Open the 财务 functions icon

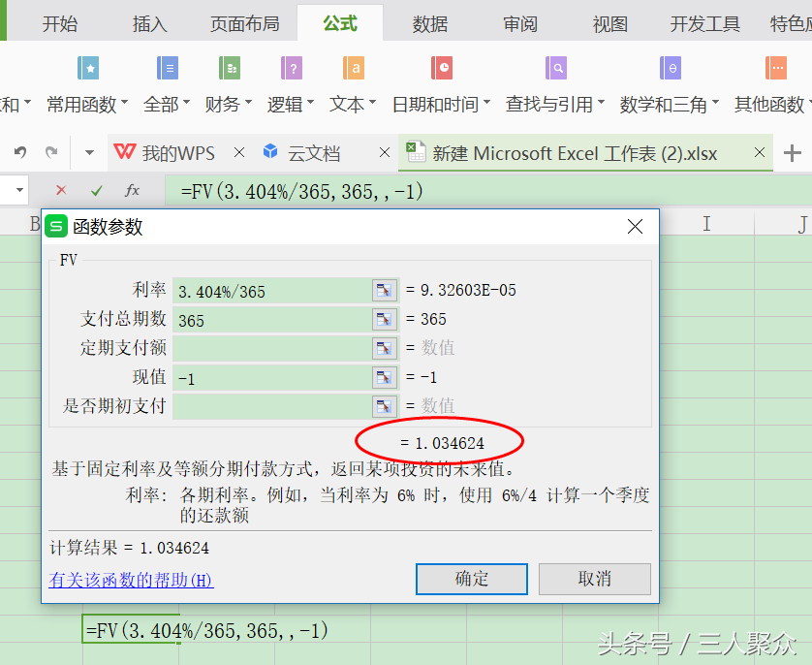(x=230, y=68)
